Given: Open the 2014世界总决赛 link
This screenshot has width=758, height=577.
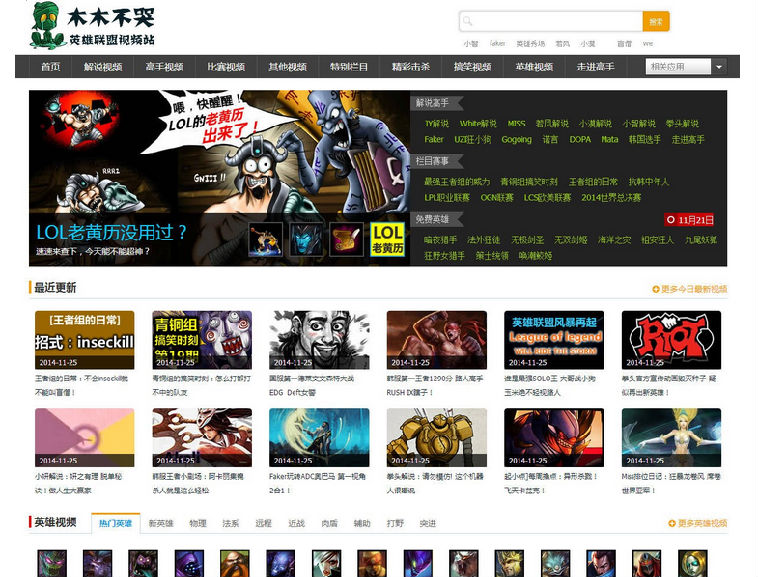Looking at the screenshot, I should (x=611, y=198).
